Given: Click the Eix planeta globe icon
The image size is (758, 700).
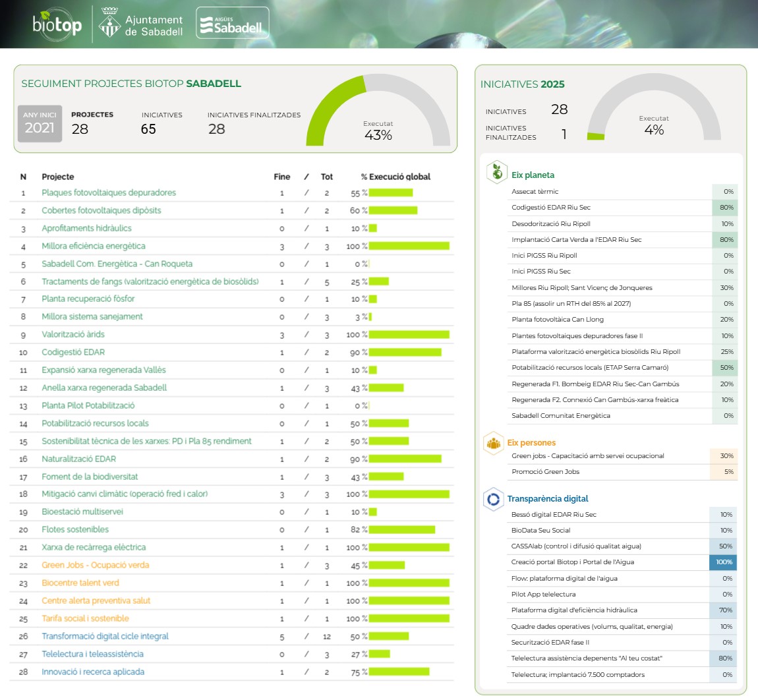Looking at the screenshot, I should pos(496,172).
